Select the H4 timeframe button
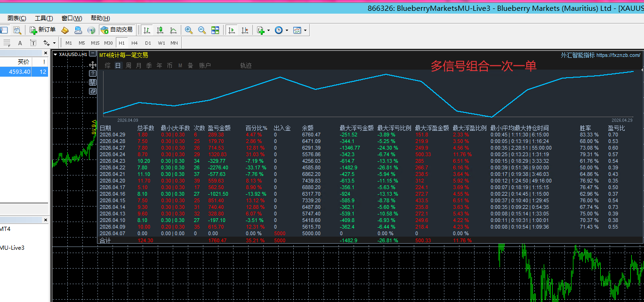 point(135,43)
